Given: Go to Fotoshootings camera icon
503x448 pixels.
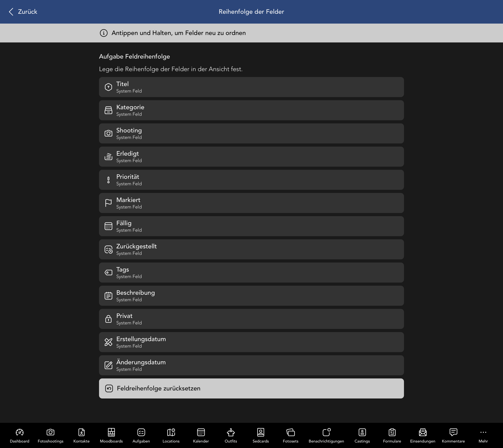Looking at the screenshot, I should (x=50, y=432).
